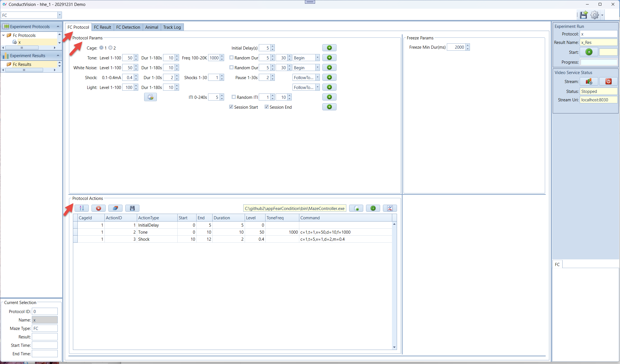The image size is (620, 364).
Task: Collapse the Fc Protocols tree node
Action: [3, 35]
